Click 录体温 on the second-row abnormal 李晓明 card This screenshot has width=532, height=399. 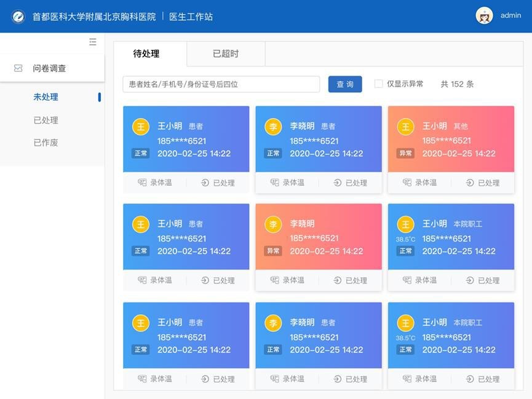287,280
